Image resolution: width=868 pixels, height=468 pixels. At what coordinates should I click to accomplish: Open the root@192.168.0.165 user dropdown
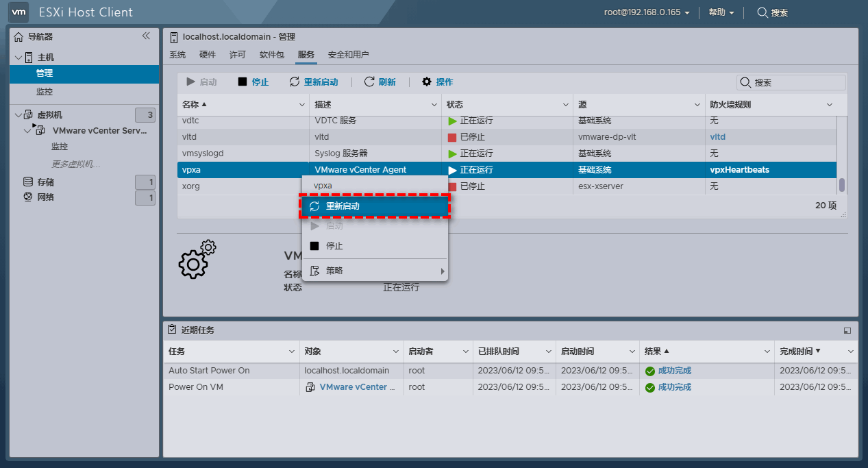646,12
